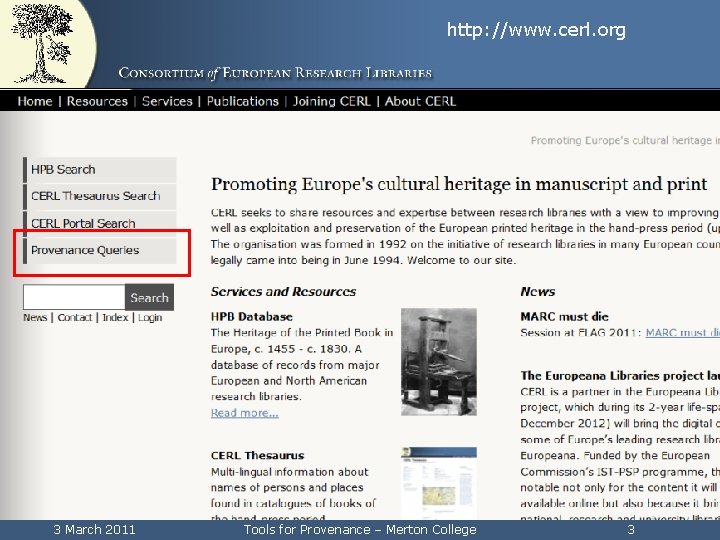Go to Publications in navigation bar
Image resolution: width=720 pixels, height=540 pixels.
click(242, 101)
